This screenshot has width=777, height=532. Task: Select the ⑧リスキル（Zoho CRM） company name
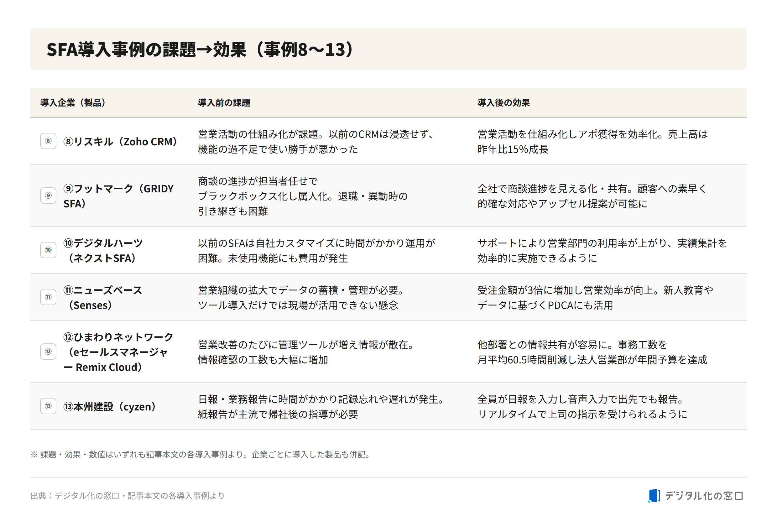click(120, 141)
